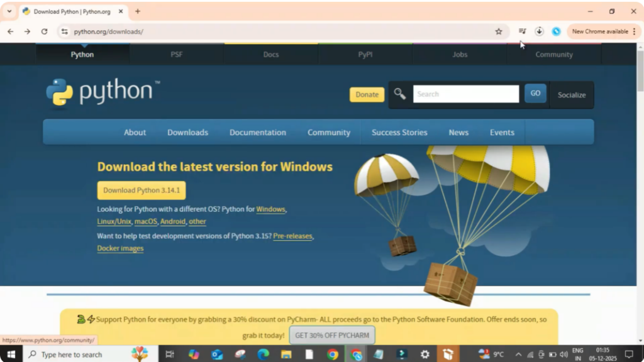
Task: Click the Python logo on the page header
Action: tap(61, 92)
